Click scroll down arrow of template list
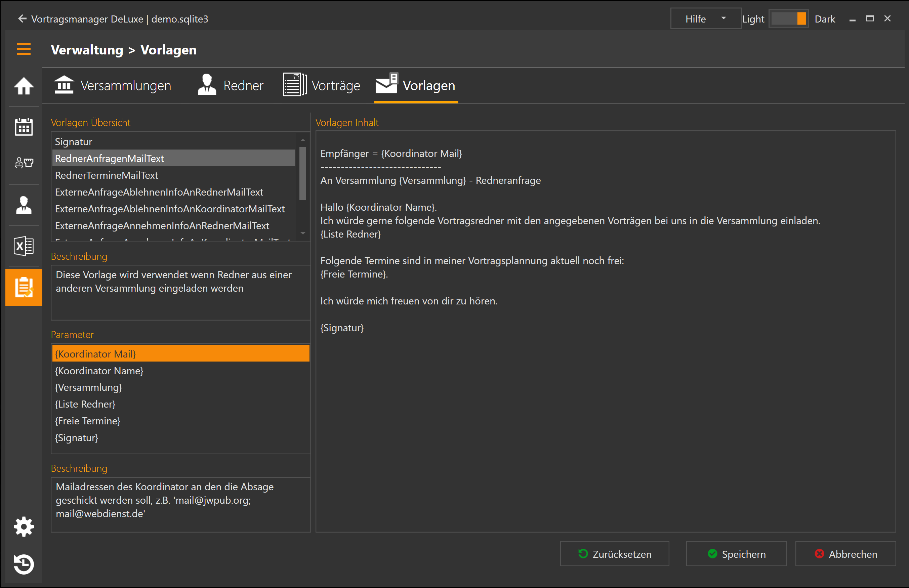Screen dimensions: 909x588 [x=303, y=233]
